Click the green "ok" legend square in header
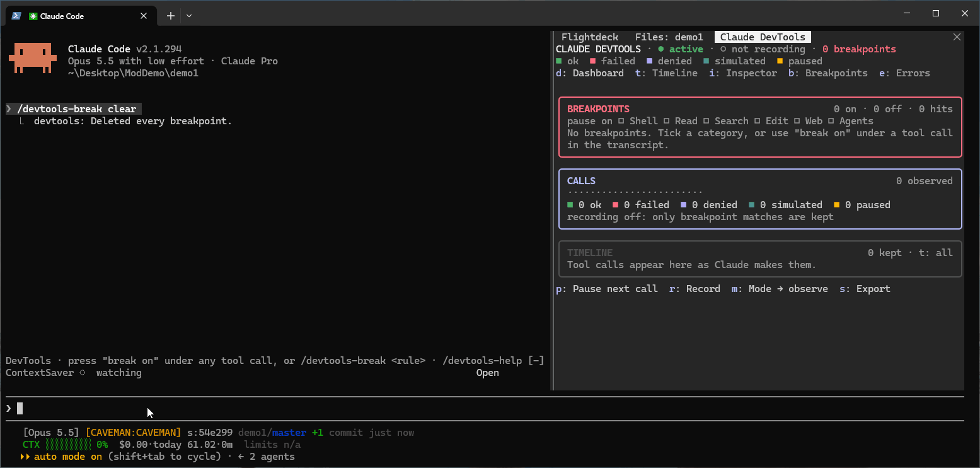The height and width of the screenshot is (468, 980). pos(558,61)
